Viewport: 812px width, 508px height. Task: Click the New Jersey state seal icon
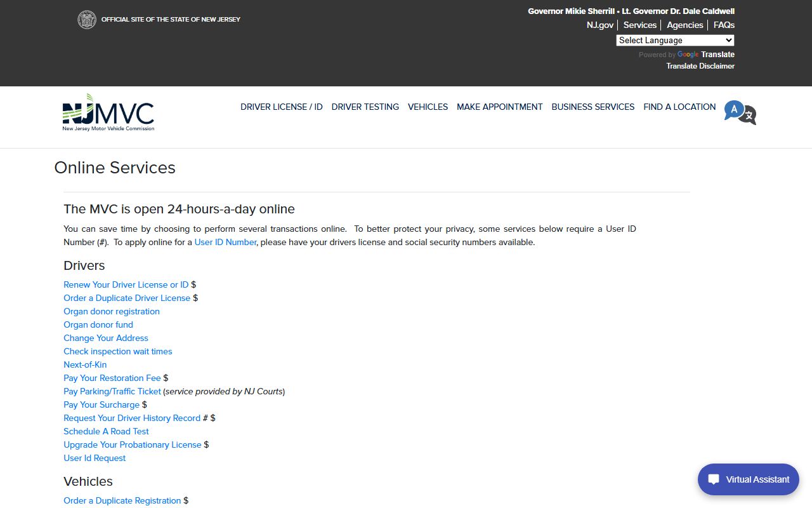click(87, 20)
